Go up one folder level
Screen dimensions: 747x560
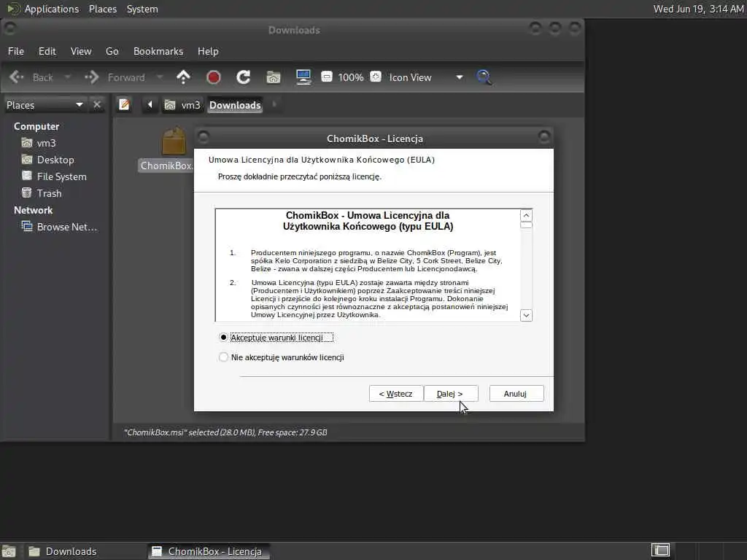point(183,77)
